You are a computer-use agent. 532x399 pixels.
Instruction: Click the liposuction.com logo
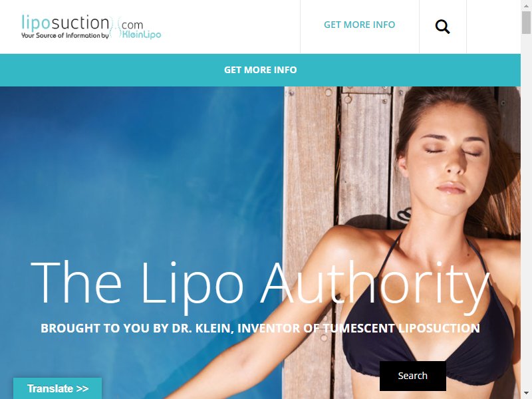(91, 27)
